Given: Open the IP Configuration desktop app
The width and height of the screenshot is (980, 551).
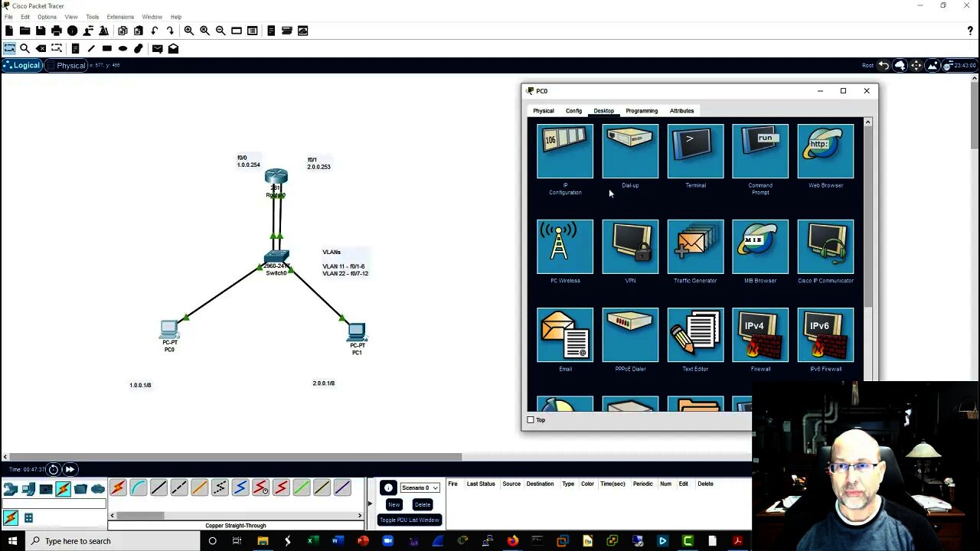Looking at the screenshot, I should 565,152.
